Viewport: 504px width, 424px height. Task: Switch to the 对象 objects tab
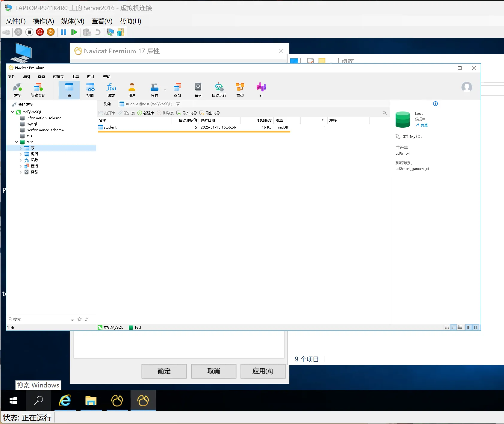pyautogui.click(x=108, y=104)
